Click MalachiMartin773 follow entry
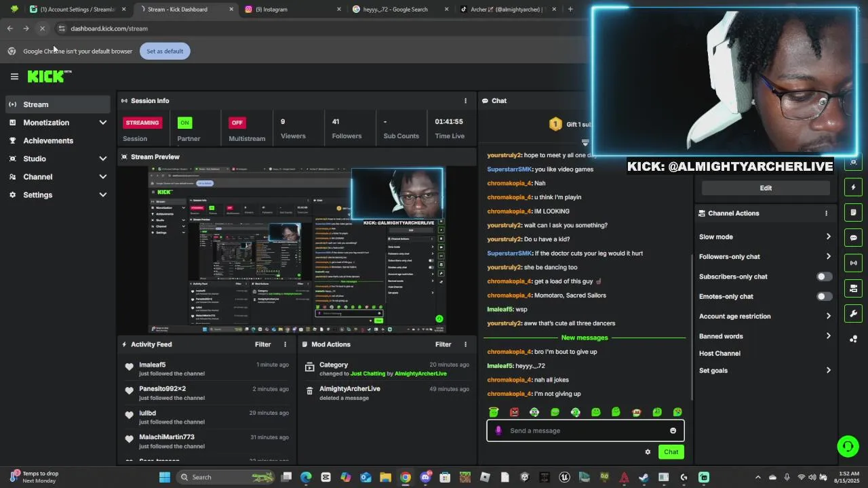This screenshot has width=868, height=488. pos(207,441)
